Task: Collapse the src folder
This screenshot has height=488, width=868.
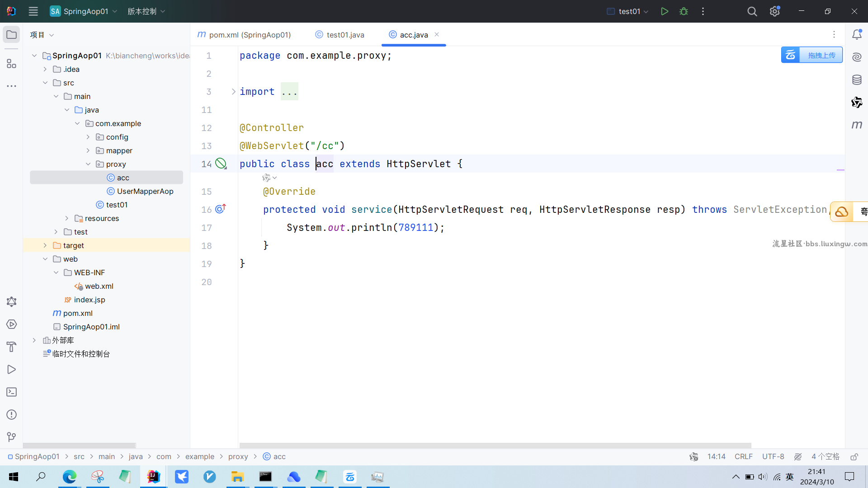Action: 45,83
